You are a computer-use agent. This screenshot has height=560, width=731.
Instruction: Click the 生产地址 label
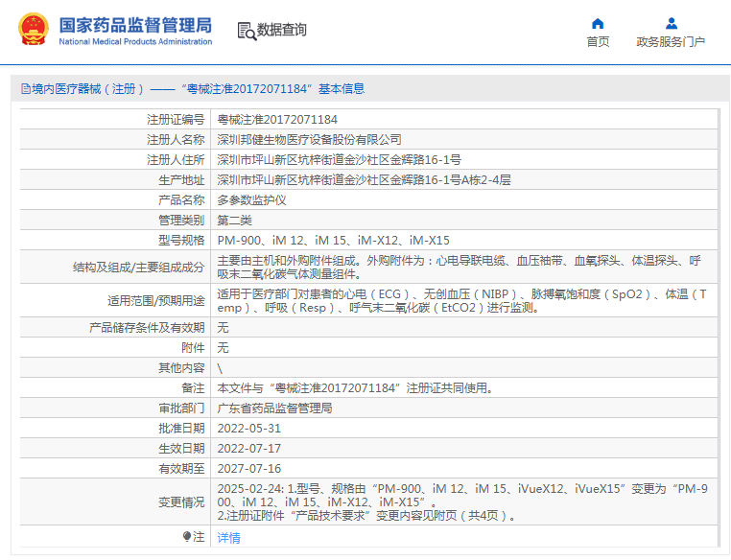click(181, 180)
